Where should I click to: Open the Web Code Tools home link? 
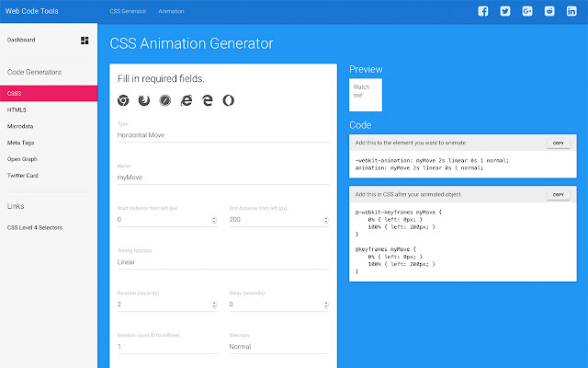tap(31, 11)
